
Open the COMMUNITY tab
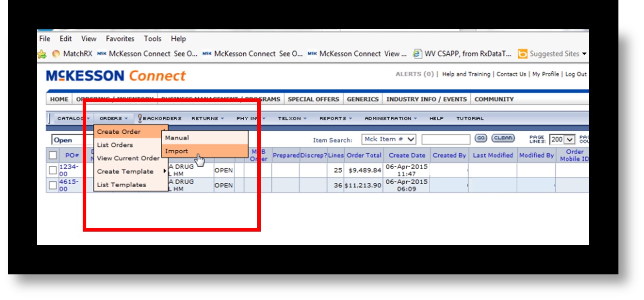point(494,99)
